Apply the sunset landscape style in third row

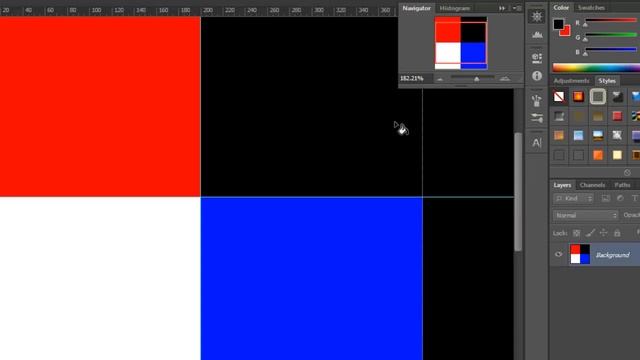(598, 136)
